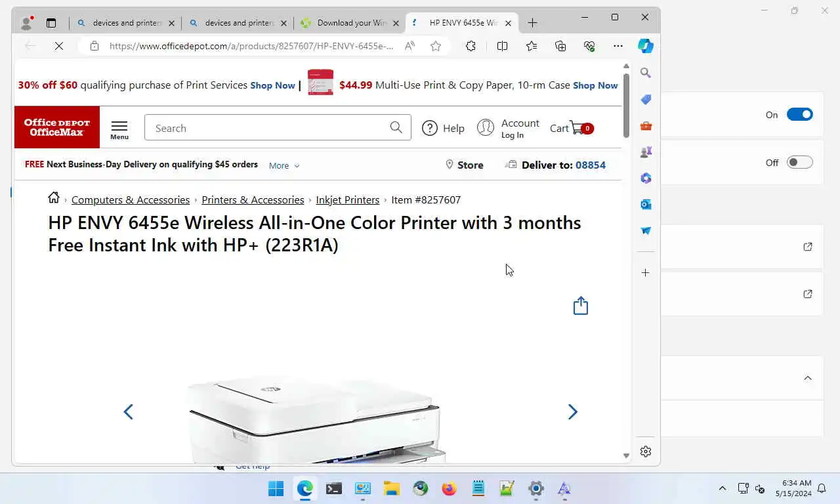Screen dimensions: 840x504
Task: Open sidebar Search icon
Action: pos(646,73)
